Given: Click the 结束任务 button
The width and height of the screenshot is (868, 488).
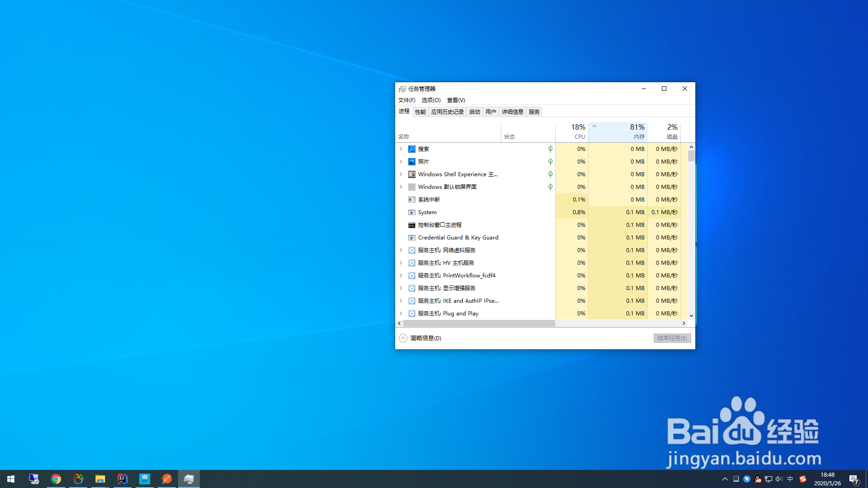Looking at the screenshot, I should click(x=672, y=338).
